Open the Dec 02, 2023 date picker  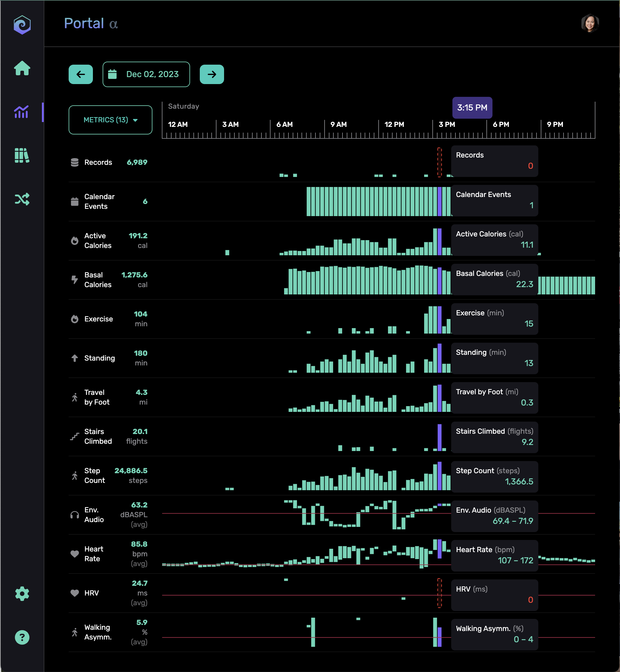tap(146, 74)
